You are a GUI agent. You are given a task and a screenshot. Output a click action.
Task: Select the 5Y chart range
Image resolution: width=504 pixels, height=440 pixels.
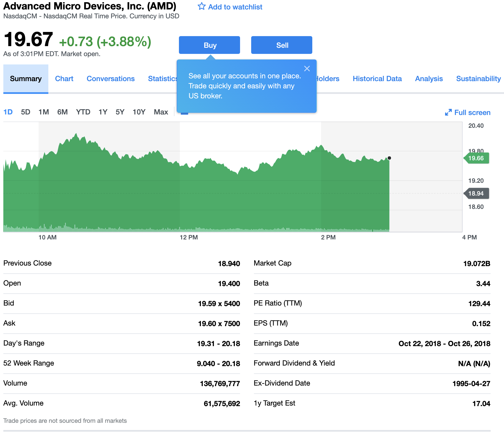pyautogui.click(x=120, y=112)
